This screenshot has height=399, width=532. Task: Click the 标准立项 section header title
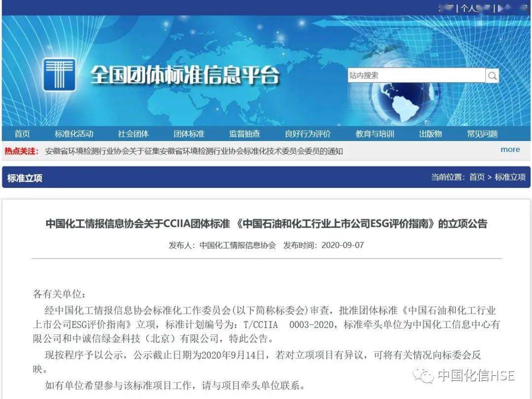pos(25,178)
